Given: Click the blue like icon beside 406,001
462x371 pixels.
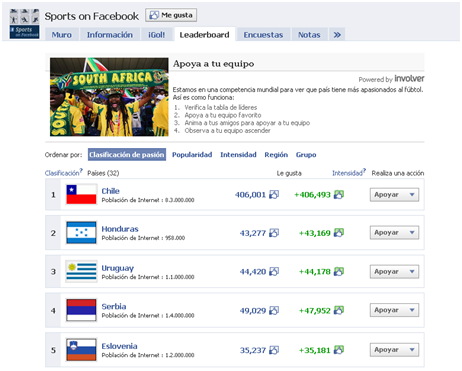Looking at the screenshot, I should pyautogui.click(x=274, y=194).
